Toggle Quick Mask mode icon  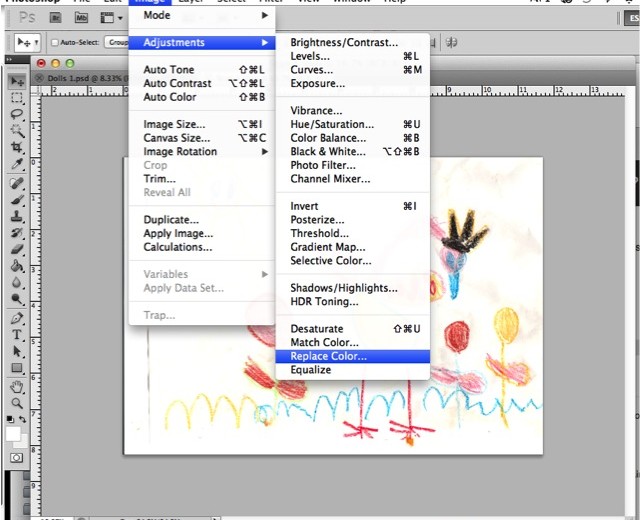16,458
